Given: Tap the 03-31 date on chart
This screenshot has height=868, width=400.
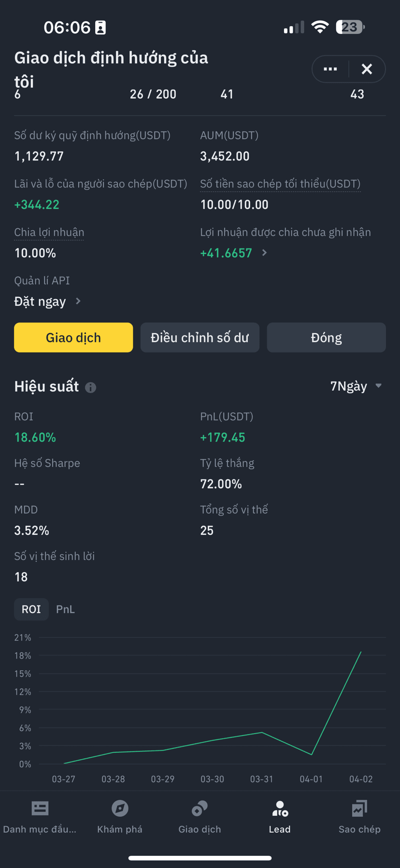Looking at the screenshot, I should [261, 779].
